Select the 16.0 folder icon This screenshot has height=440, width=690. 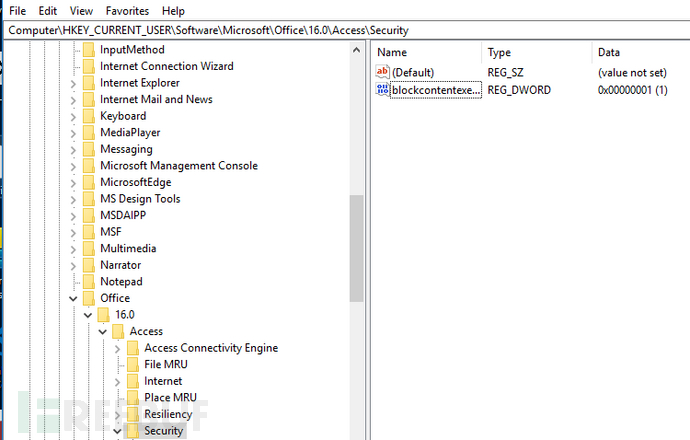pyautogui.click(x=103, y=315)
